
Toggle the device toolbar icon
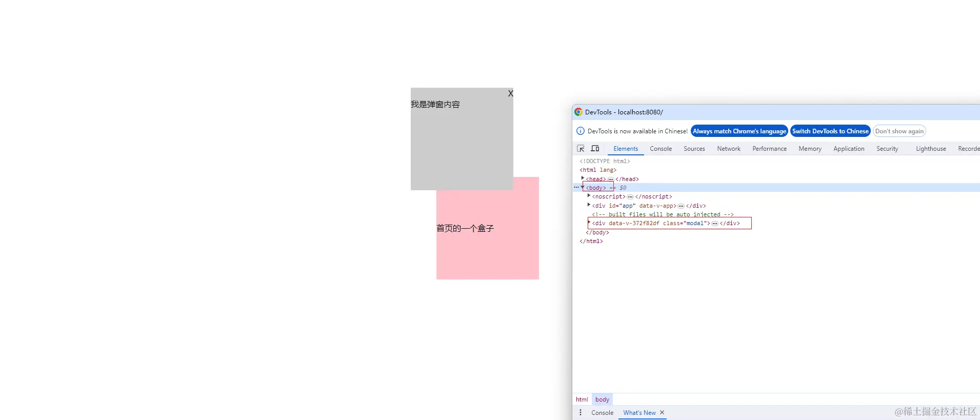tap(595, 148)
